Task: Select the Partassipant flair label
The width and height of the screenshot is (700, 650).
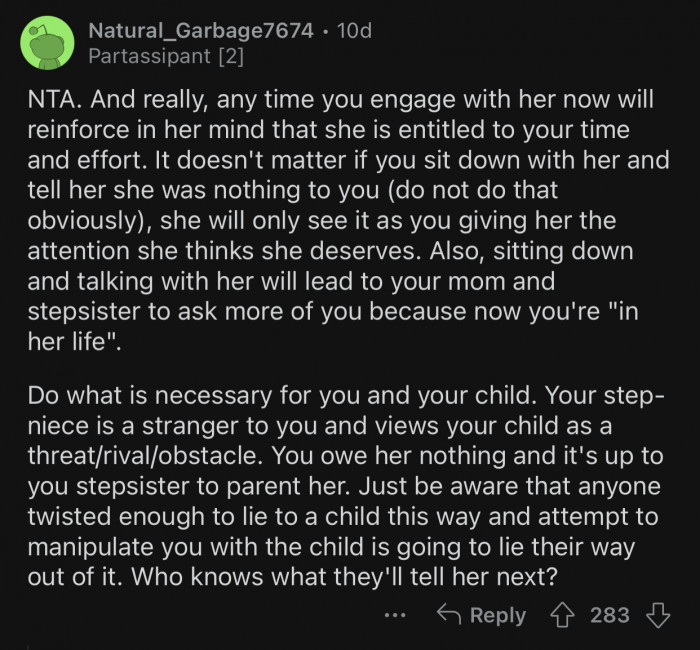Action: 149,56
